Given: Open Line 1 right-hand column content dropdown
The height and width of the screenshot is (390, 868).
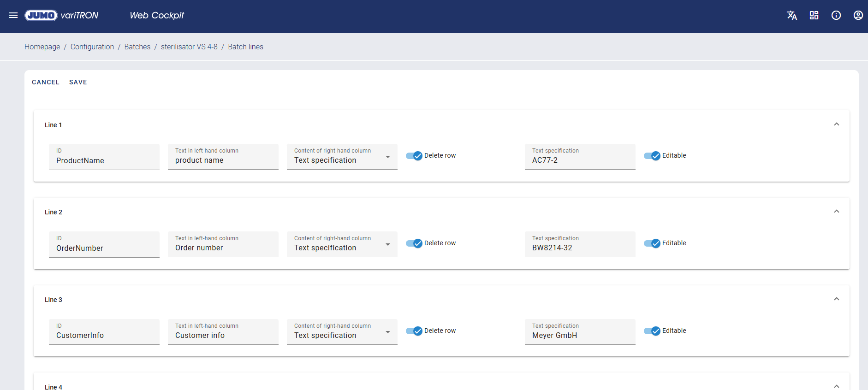Looking at the screenshot, I should tap(342, 157).
